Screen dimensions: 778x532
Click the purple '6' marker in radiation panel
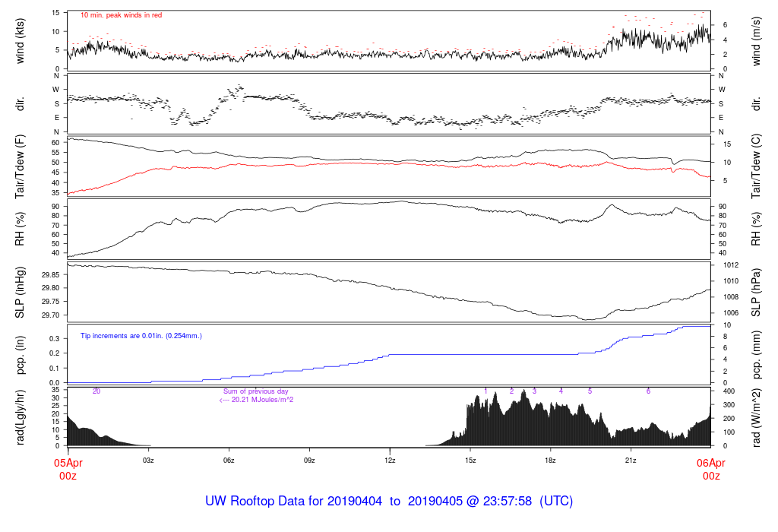(649, 391)
